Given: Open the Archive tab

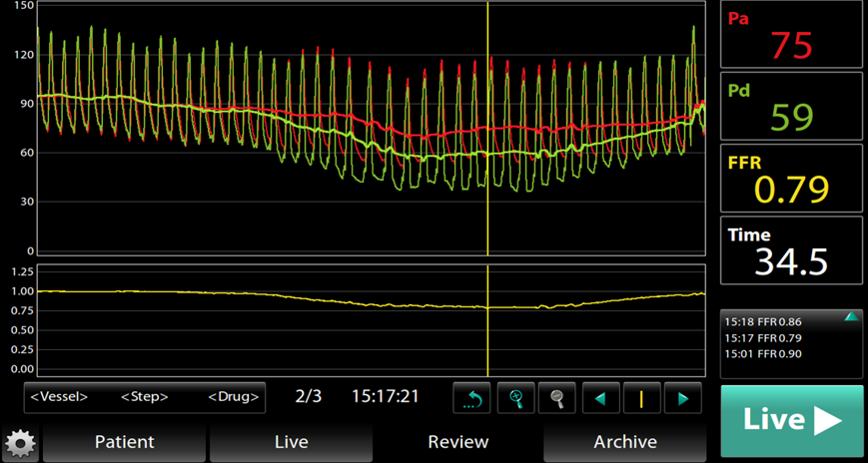Looking at the screenshot, I should click(x=625, y=441).
